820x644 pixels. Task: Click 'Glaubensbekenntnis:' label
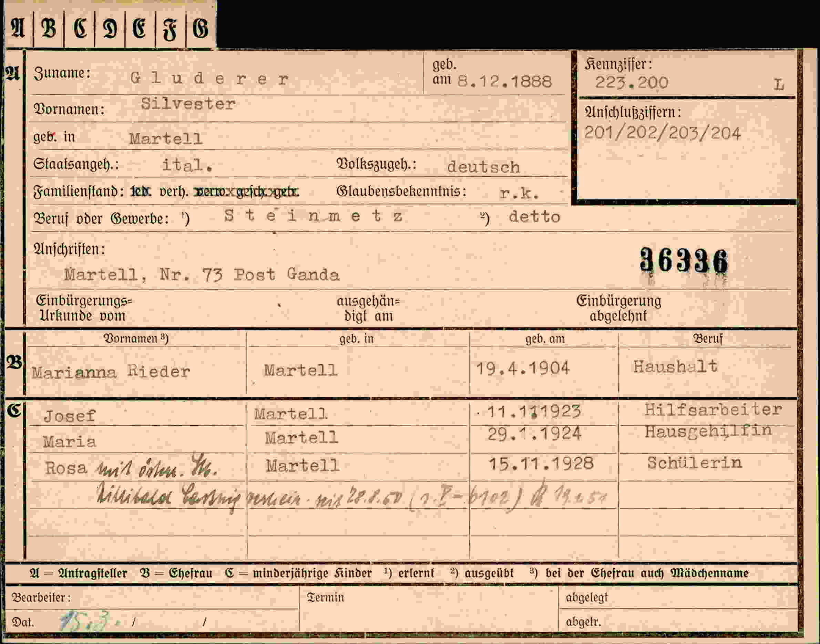point(401,191)
